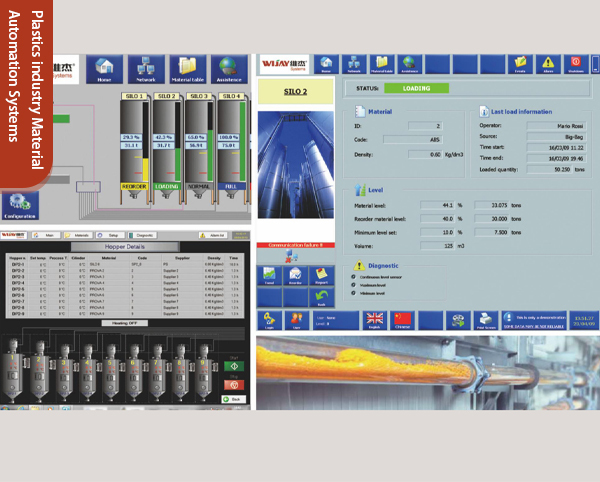The width and height of the screenshot is (600, 482).
Task: Click the material ID field showing 2
Action: (x=426, y=126)
